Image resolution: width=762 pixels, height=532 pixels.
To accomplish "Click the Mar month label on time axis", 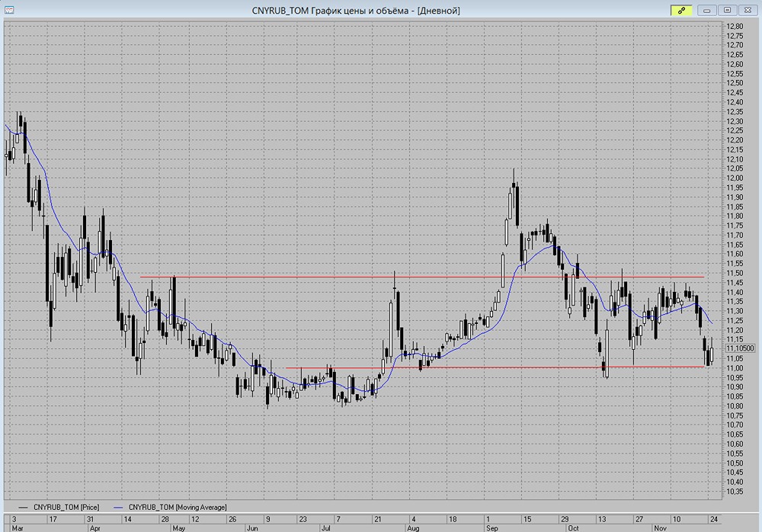I will pyautogui.click(x=17, y=527).
